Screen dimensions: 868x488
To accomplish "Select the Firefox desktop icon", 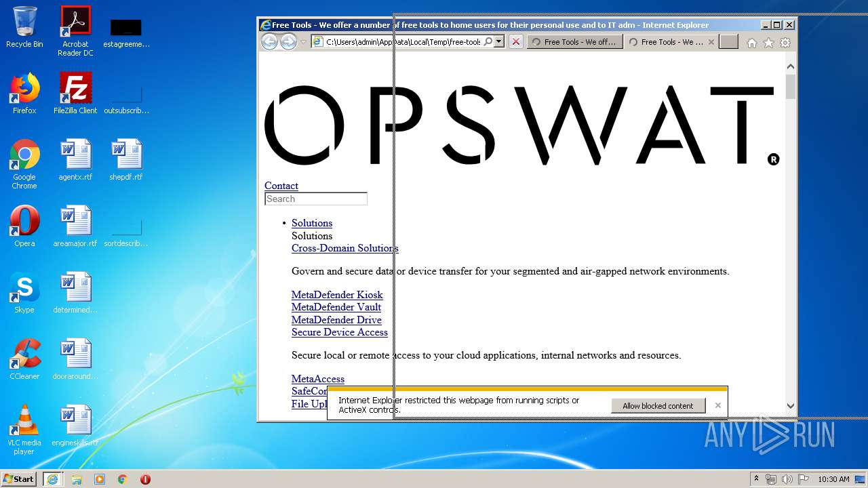I will coord(24,94).
